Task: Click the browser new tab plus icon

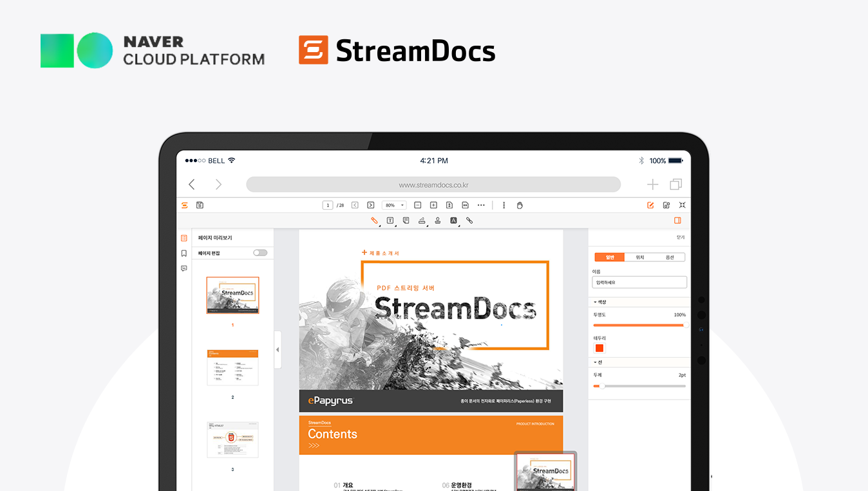Action: coord(653,185)
